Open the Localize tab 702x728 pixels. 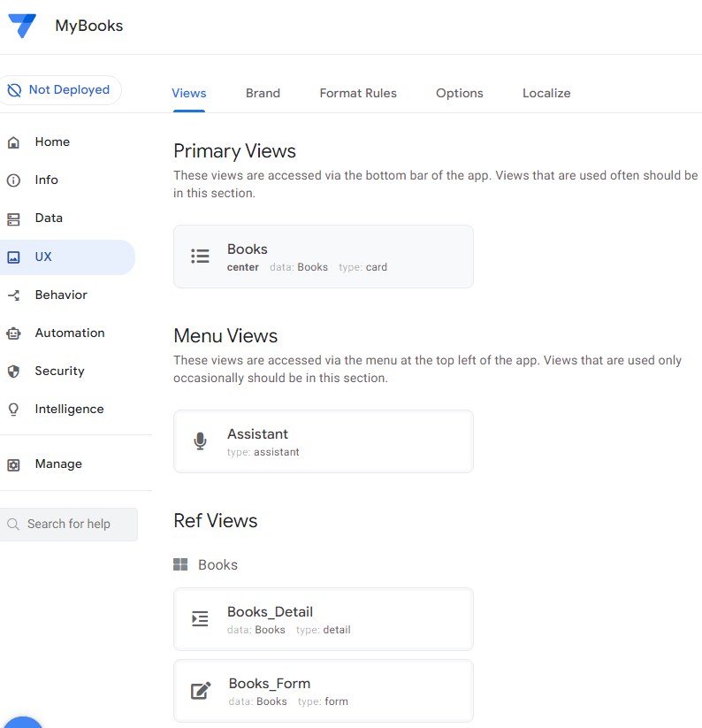(546, 93)
